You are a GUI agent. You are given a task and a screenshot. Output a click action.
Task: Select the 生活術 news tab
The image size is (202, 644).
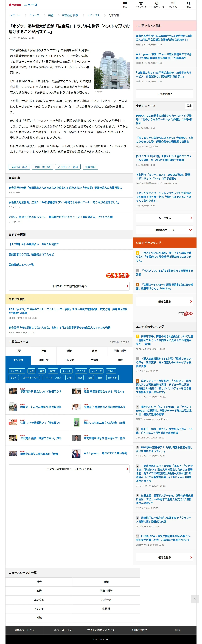95,360
